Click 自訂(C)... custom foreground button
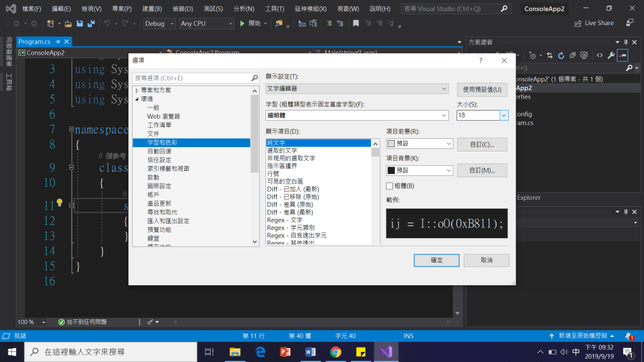 (x=482, y=145)
